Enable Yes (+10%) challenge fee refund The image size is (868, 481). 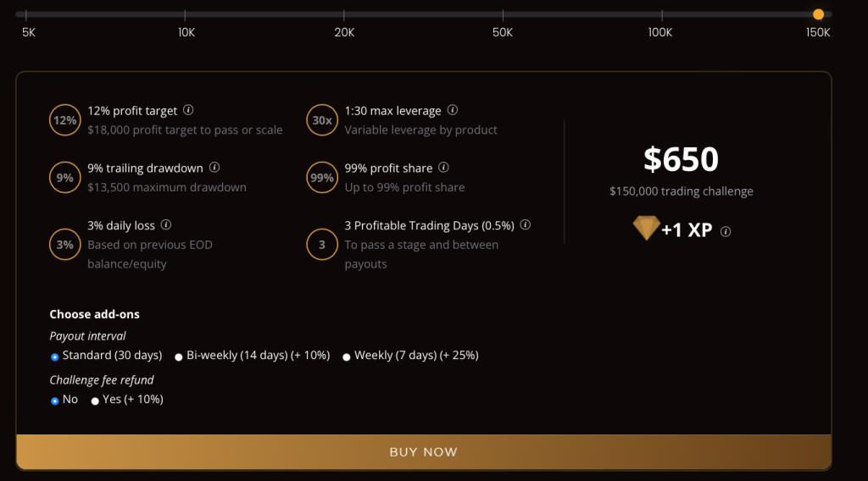95,401
